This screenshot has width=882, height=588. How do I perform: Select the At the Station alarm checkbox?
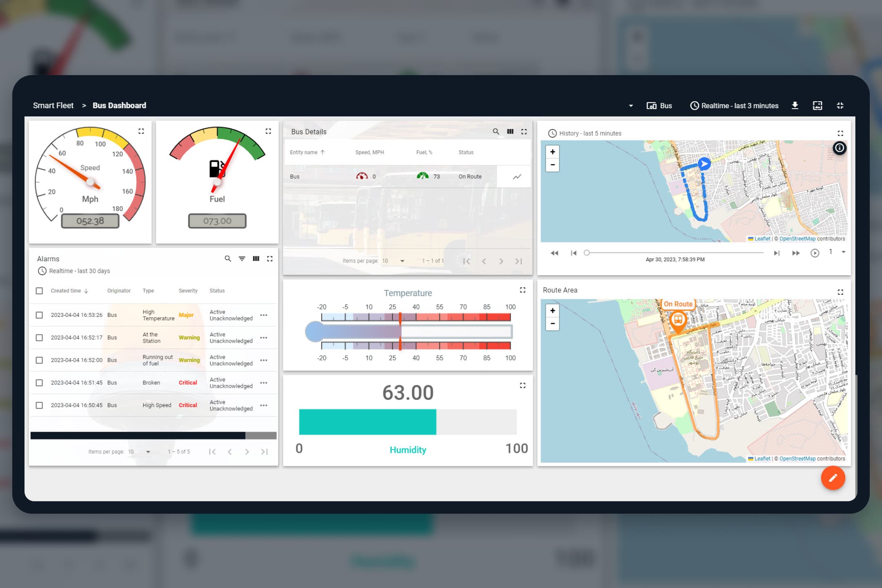(39, 338)
